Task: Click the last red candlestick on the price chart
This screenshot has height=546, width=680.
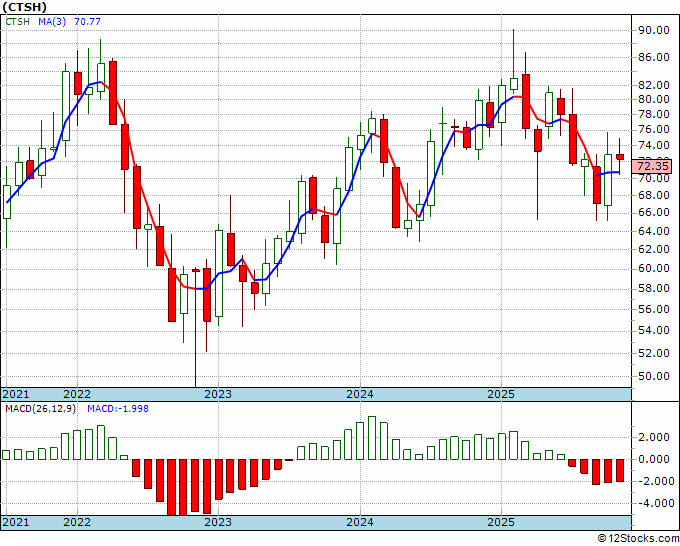Action: pyautogui.click(x=620, y=157)
